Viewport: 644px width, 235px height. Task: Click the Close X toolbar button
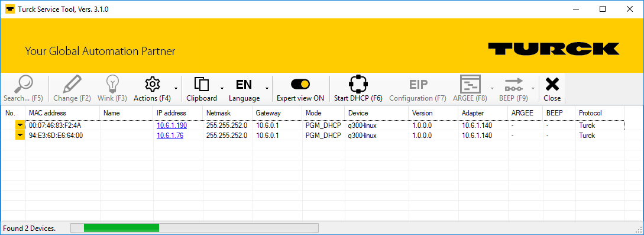click(552, 89)
